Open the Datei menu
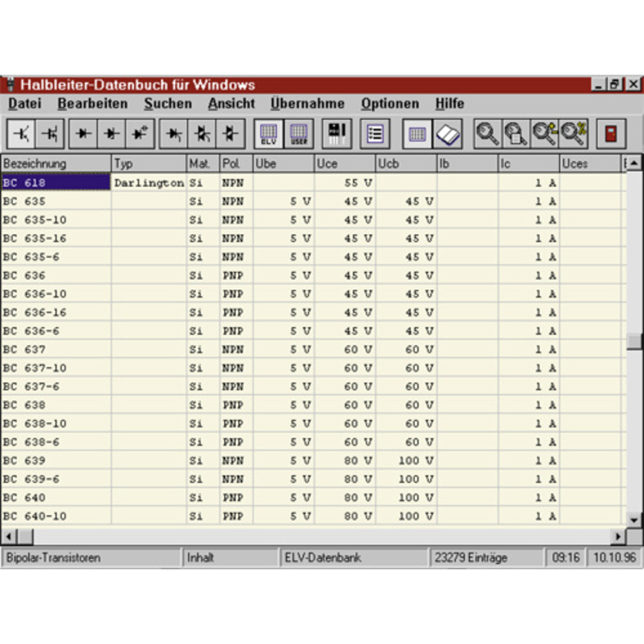Viewport: 644px width, 644px height. pyautogui.click(x=24, y=104)
